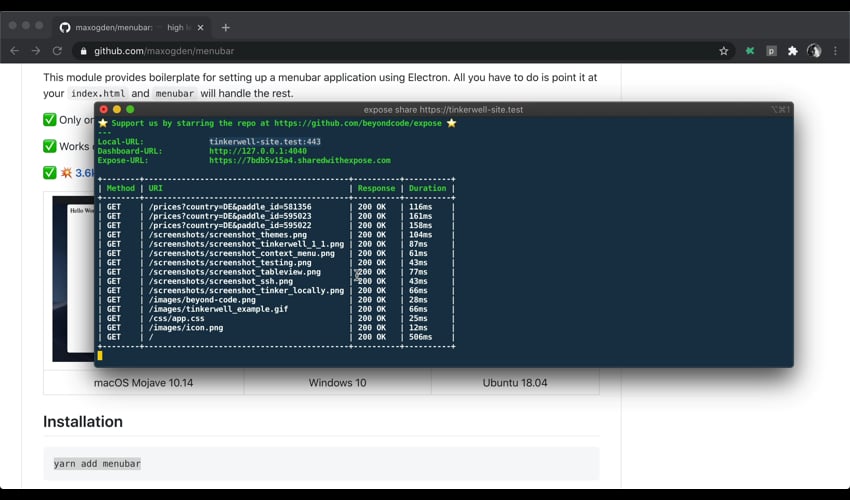
Task: Click the menubar inline code in README
Action: pos(175,93)
